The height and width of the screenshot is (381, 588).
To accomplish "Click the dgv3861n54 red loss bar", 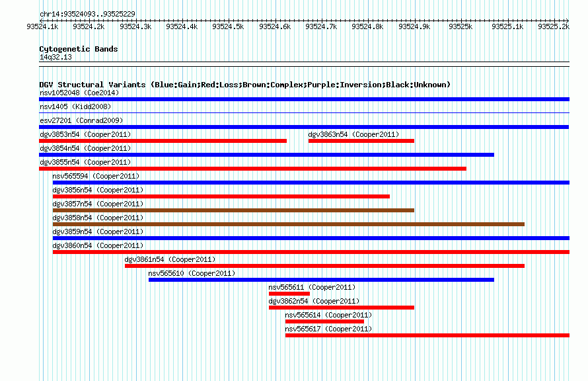I will (x=325, y=266).
